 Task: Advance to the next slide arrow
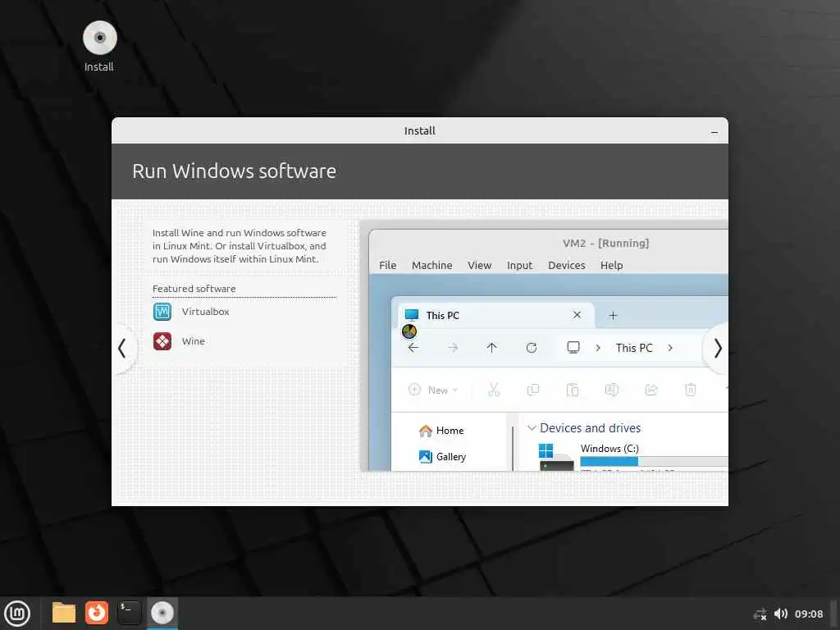coord(718,348)
